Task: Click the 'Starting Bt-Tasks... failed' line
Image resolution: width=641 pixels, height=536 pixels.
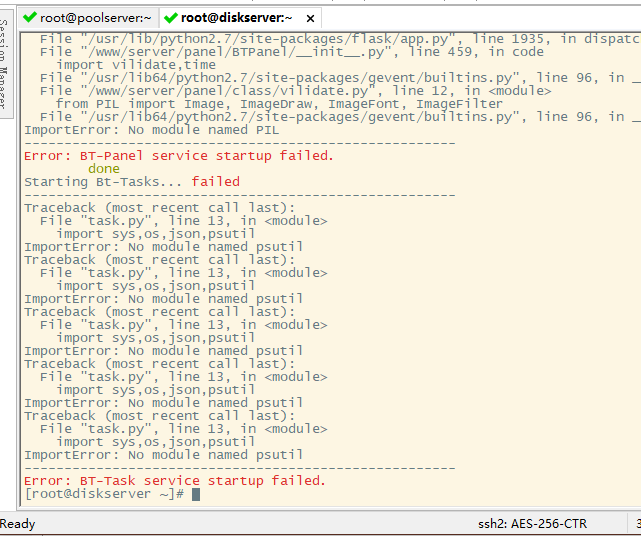Action: (132, 182)
